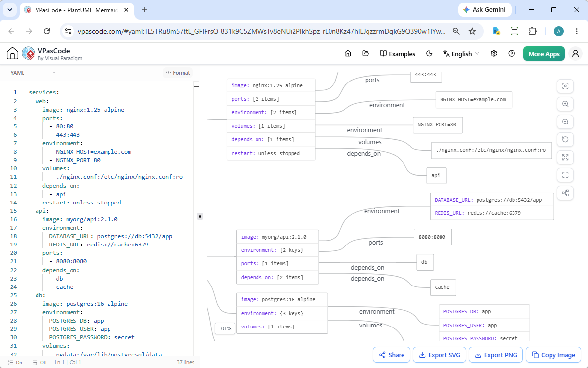Screen dimensions: 588x368
Task: Click the Format button
Action: [178, 73]
